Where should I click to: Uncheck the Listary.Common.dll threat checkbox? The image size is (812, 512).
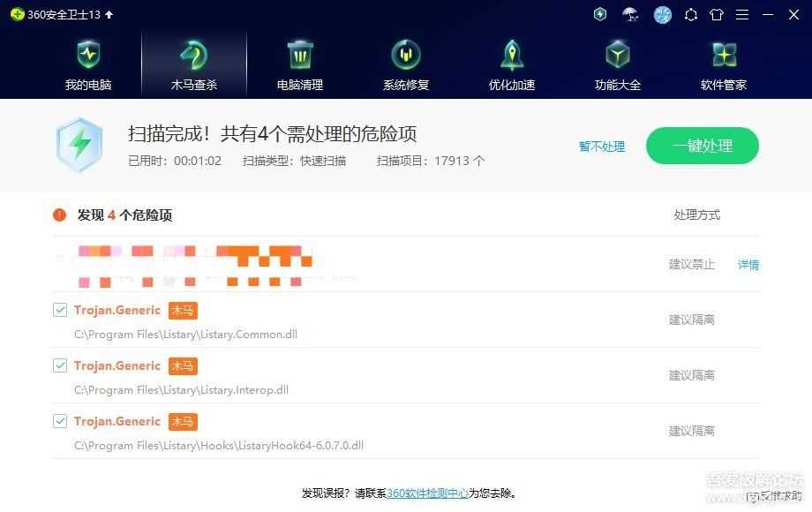coord(60,310)
